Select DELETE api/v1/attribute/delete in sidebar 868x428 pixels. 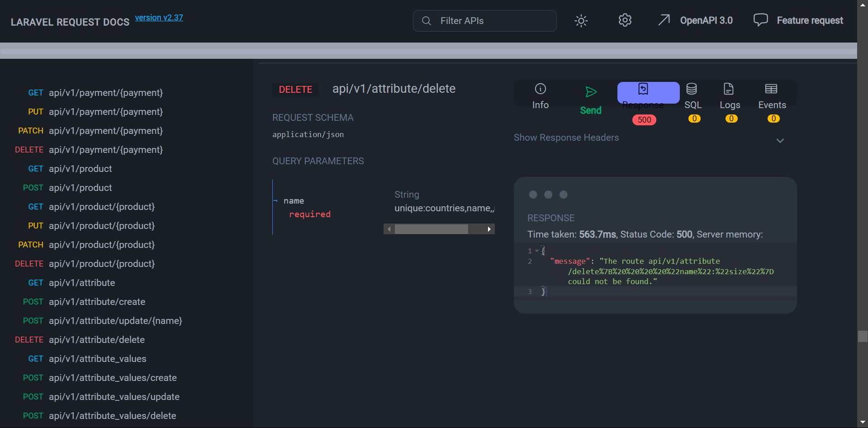click(x=96, y=340)
